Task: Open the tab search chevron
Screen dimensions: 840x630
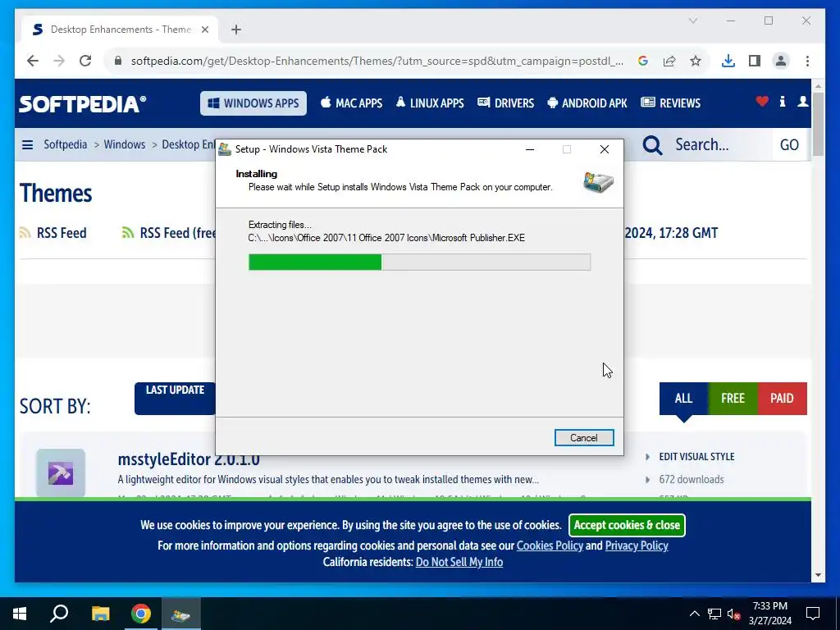Action: pyautogui.click(x=692, y=21)
